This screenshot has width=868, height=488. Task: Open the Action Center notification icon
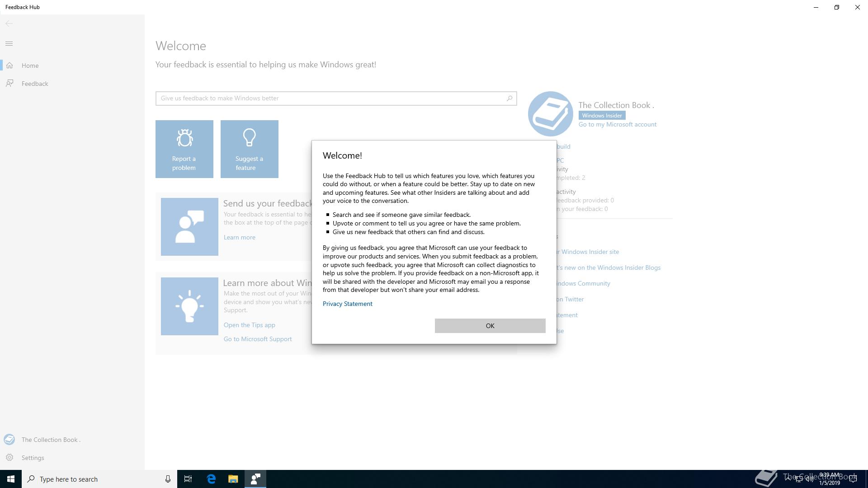(853, 479)
